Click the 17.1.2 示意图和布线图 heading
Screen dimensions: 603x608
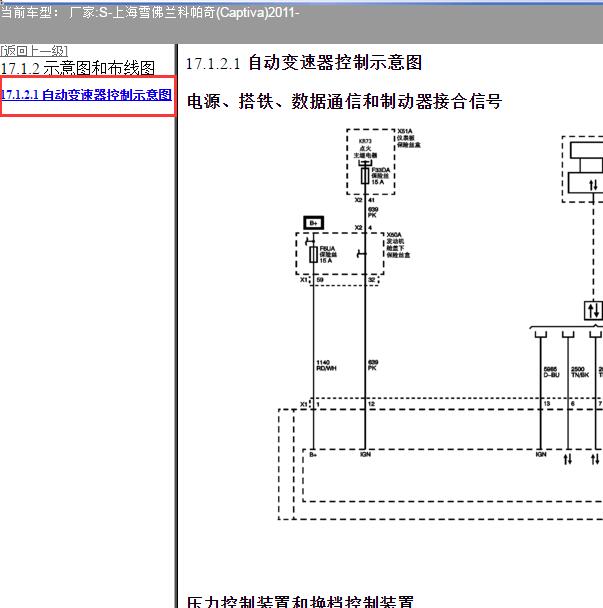click(x=78, y=68)
